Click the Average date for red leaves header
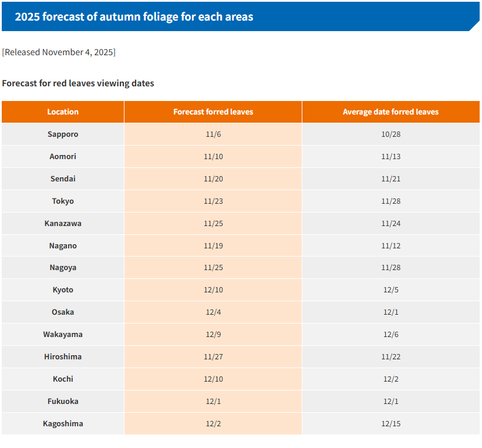Image resolution: width=482 pixels, height=448 pixels. click(390, 112)
